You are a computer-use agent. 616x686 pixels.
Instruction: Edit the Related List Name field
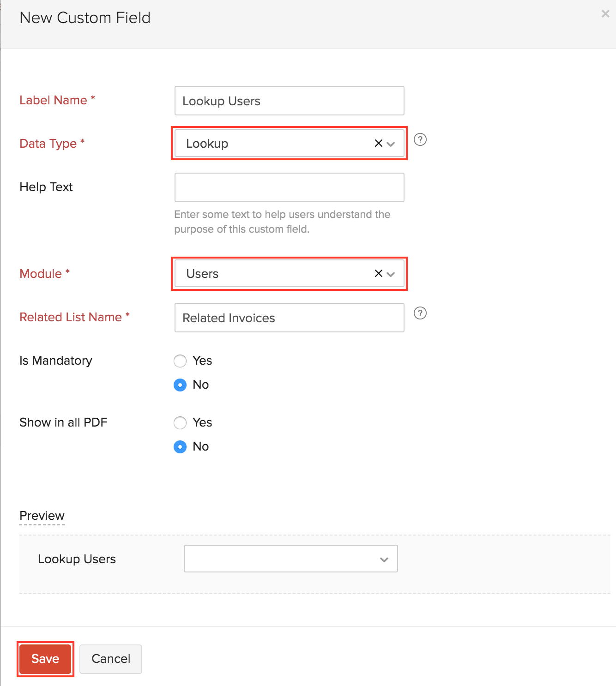click(x=290, y=318)
